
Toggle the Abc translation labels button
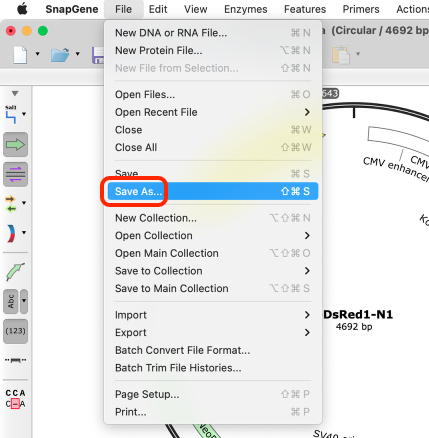[11, 301]
